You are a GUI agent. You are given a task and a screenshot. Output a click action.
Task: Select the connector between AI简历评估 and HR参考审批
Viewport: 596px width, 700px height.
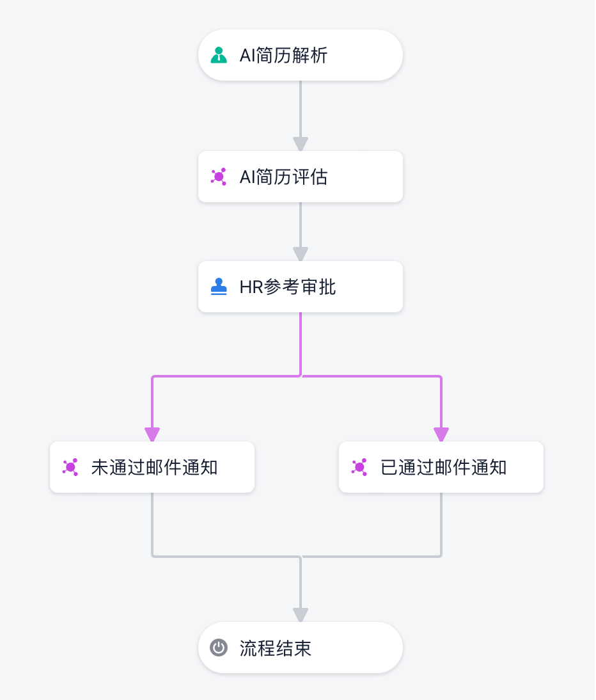point(301,225)
